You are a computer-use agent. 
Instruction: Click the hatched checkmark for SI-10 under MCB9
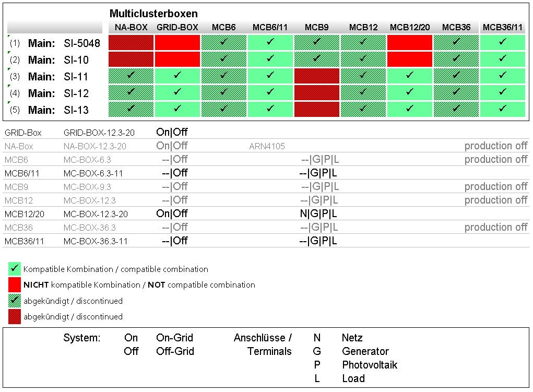[x=316, y=59]
